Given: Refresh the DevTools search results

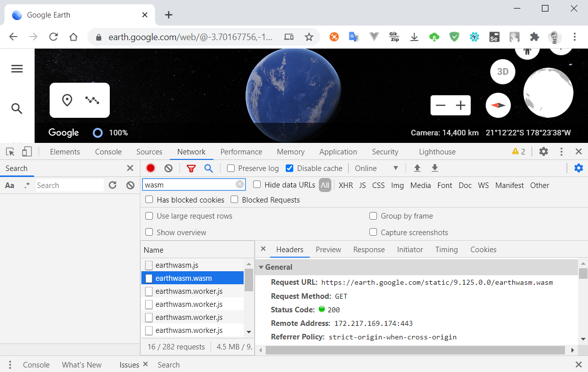Looking at the screenshot, I should pos(112,185).
